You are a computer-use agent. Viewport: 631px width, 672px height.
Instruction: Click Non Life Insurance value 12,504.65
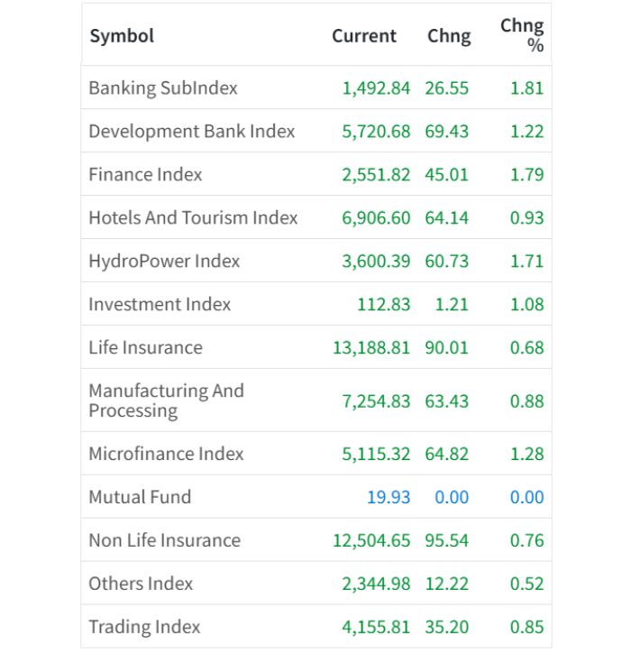[x=371, y=541]
